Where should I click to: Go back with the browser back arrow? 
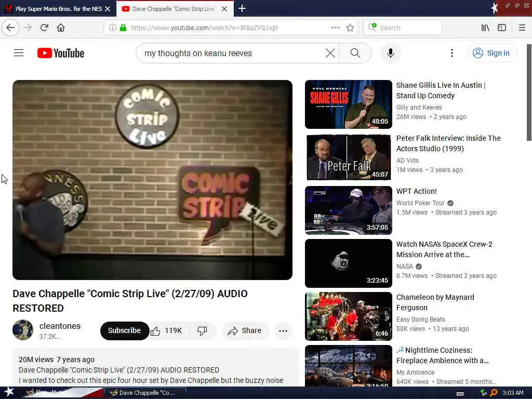point(10,28)
